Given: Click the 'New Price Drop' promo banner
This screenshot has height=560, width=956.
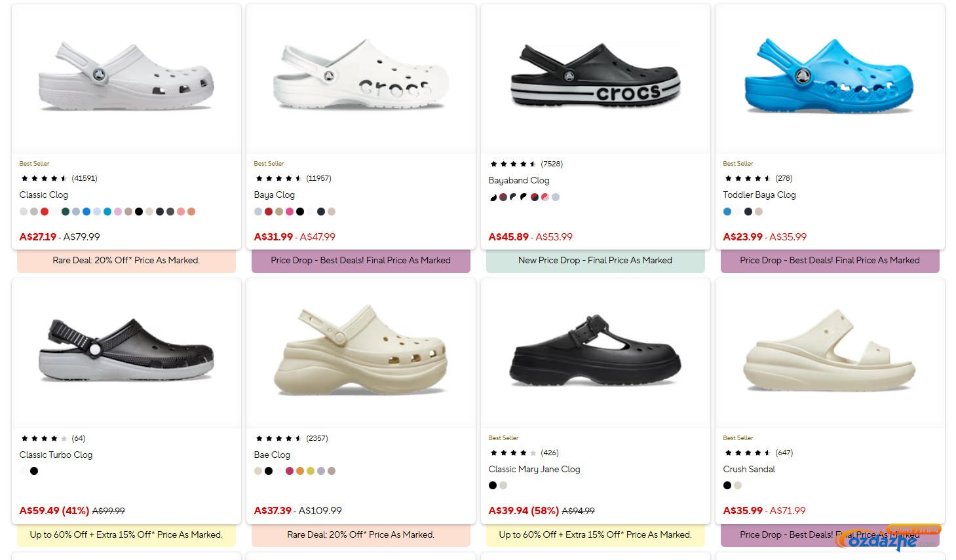Looking at the screenshot, I should pos(595,261).
